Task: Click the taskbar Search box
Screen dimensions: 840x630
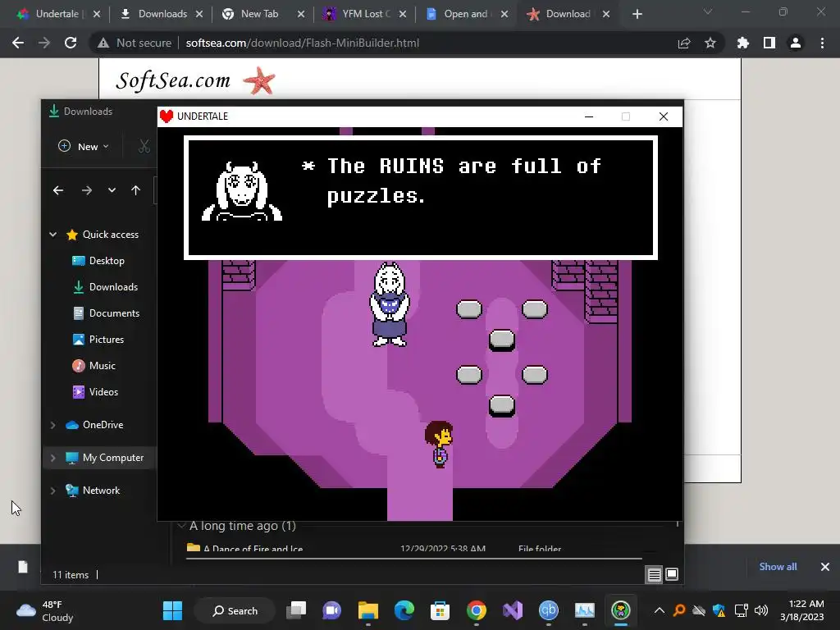Action: 235,610
